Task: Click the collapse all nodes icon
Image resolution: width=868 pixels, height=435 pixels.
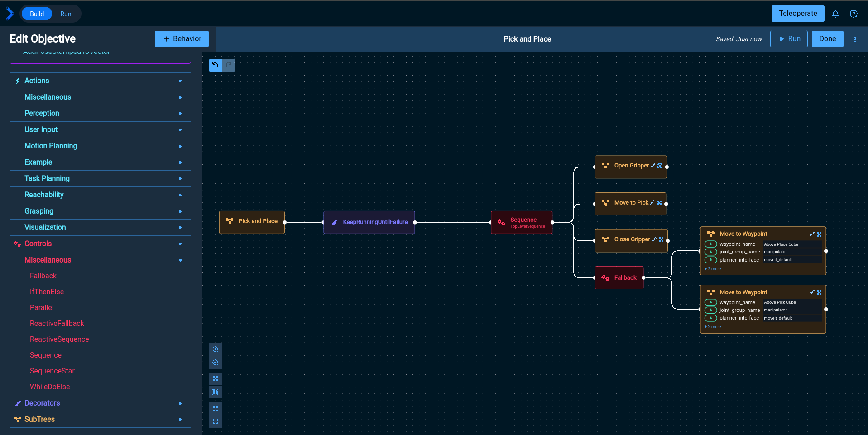Action: coord(216,392)
